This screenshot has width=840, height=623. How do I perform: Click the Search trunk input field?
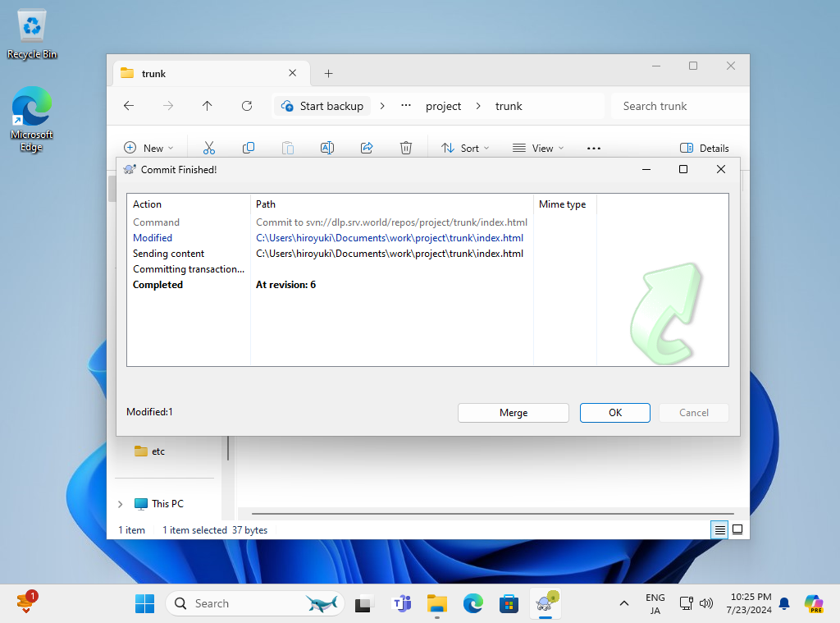(679, 106)
